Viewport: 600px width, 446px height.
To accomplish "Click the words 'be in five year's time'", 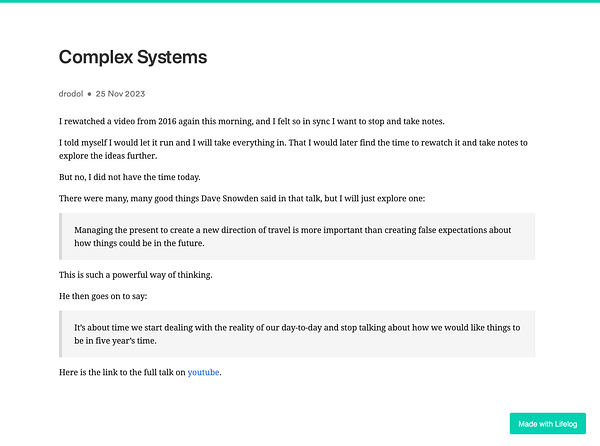I will (x=115, y=341).
